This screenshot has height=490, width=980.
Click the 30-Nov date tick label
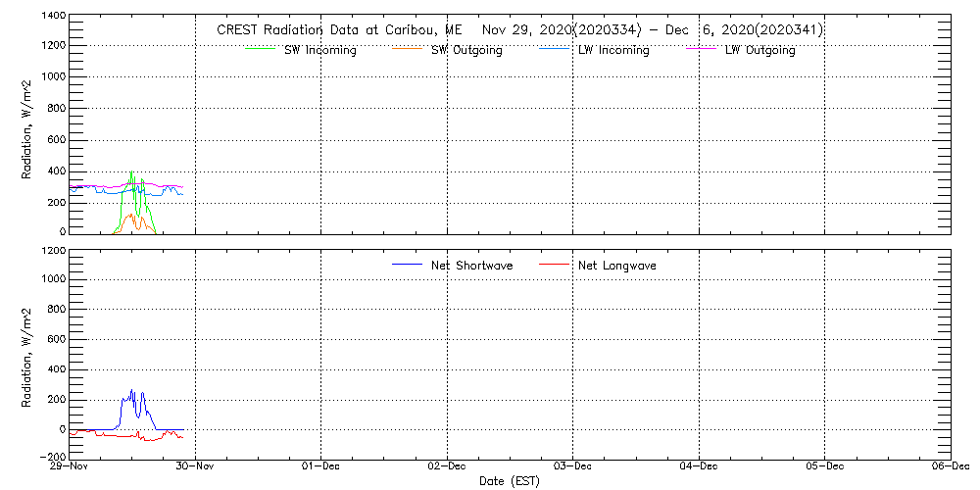coord(196,466)
